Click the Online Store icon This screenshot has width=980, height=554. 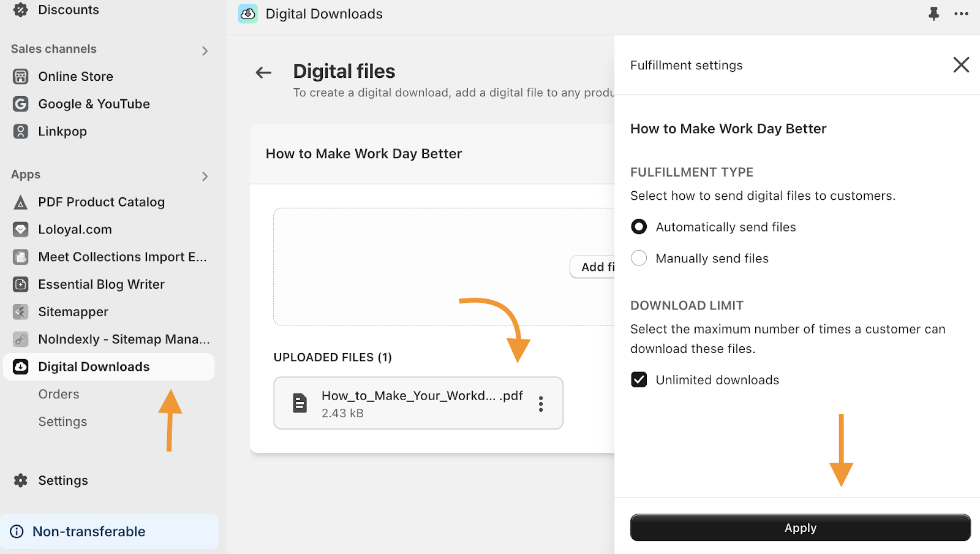[20, 76]
